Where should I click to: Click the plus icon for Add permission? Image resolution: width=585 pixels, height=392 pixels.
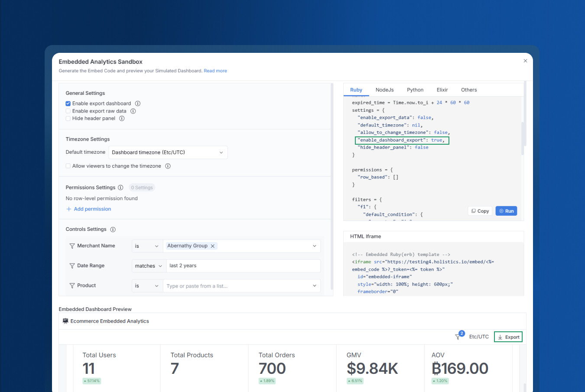(x=68, y=209)
